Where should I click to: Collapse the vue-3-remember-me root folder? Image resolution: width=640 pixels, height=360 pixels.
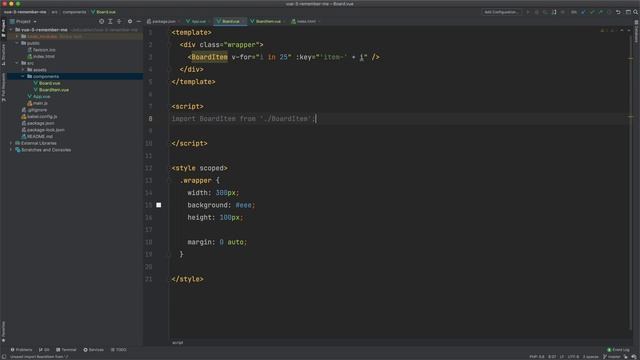pos(11,30)
